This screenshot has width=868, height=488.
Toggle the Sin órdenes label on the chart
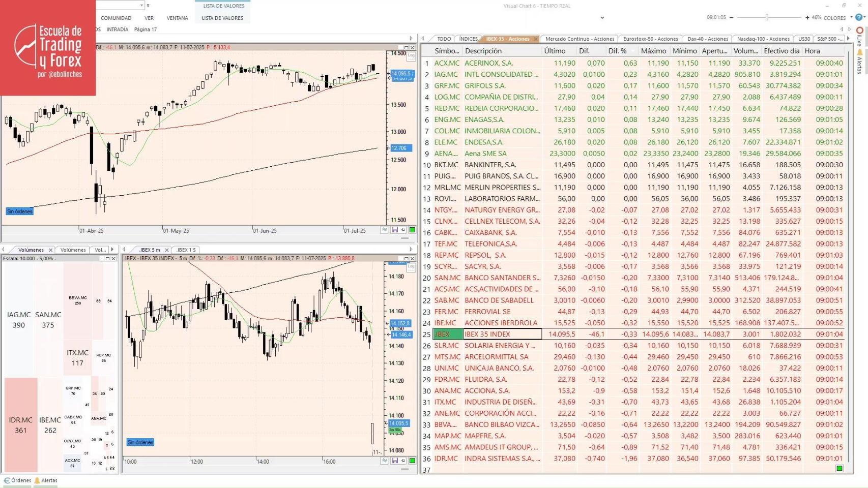(x=19, y=211)
